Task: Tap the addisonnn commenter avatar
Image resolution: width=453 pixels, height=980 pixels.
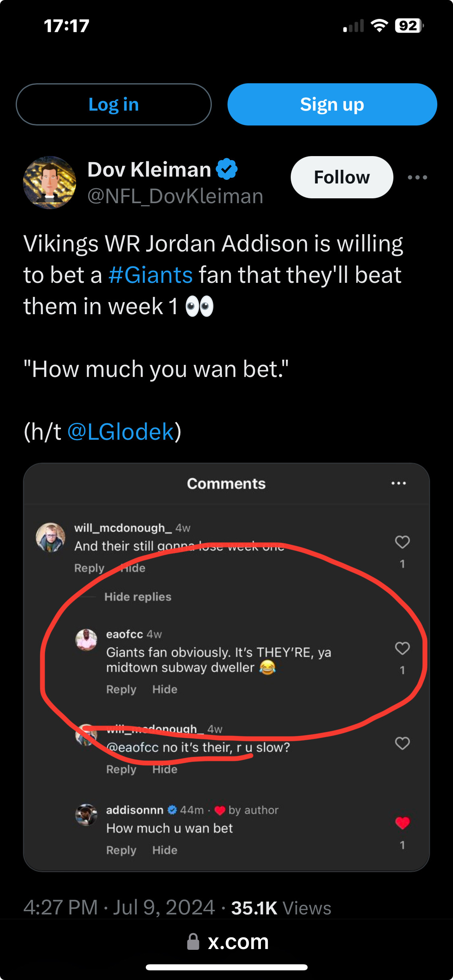Action: [x=86, y=814]
